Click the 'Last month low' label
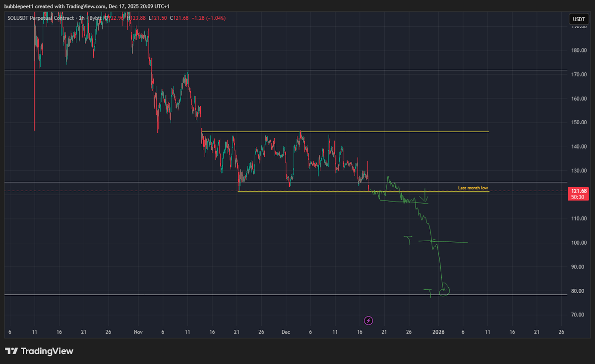Viewport: 595px width, 364px height. pyautogui.click(x=473, y=188)
